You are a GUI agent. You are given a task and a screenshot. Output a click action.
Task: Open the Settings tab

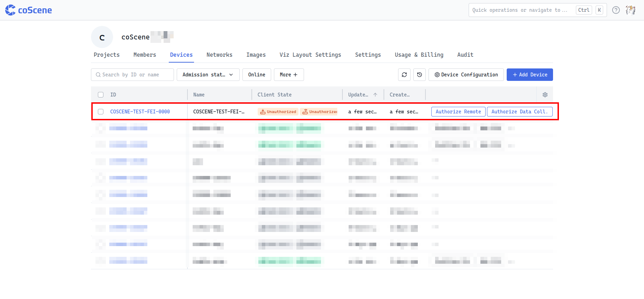click(x=368, y=55)
